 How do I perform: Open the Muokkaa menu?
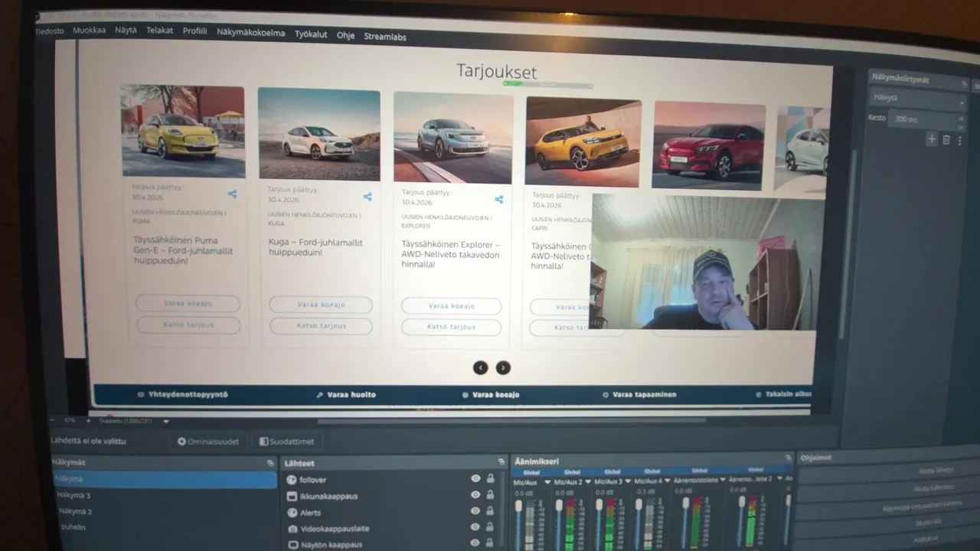(x=90, y=31)
